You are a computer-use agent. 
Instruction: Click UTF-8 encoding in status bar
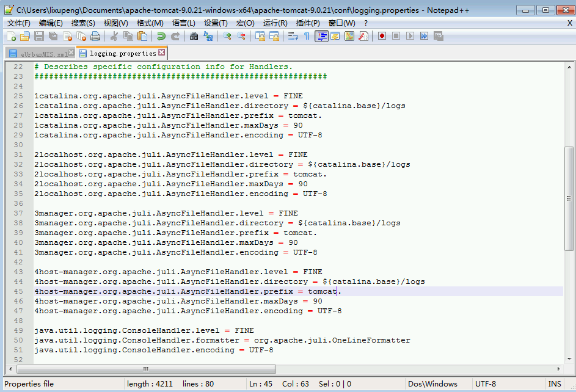click(485, 384)
